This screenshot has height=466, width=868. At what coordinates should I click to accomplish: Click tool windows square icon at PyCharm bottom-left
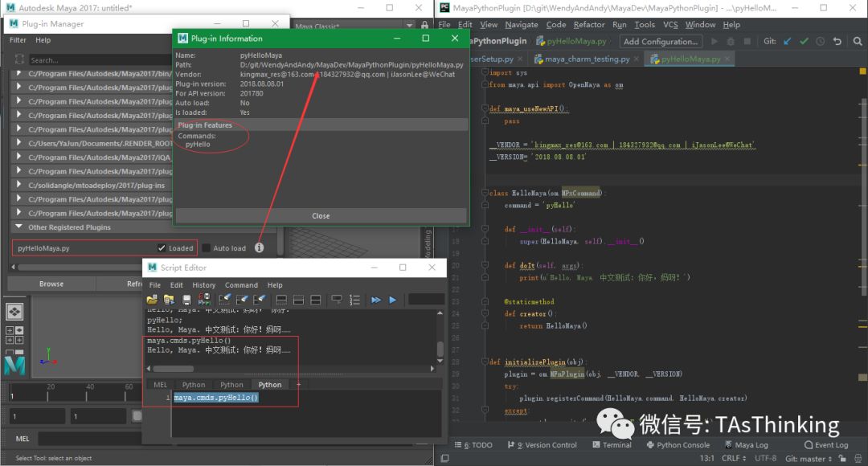(444, 458)
